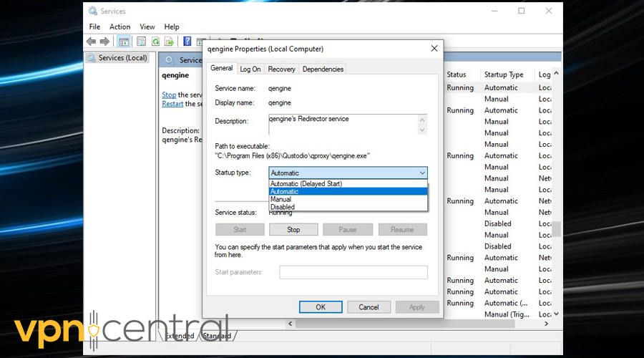Click the Display name value qengine
The height and width of the screenshot is (358, 644).
click(x=280, y=103)
